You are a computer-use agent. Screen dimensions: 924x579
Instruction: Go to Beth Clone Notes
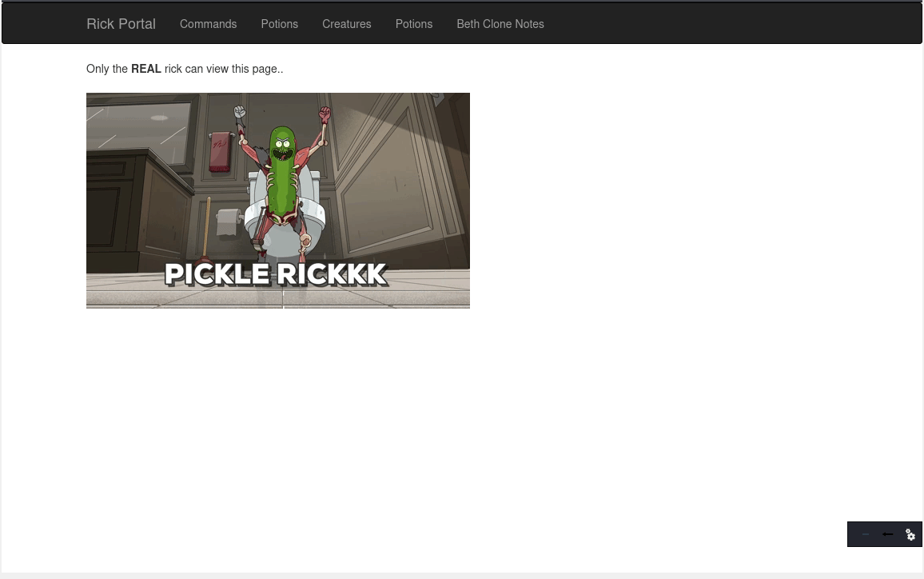500,24
